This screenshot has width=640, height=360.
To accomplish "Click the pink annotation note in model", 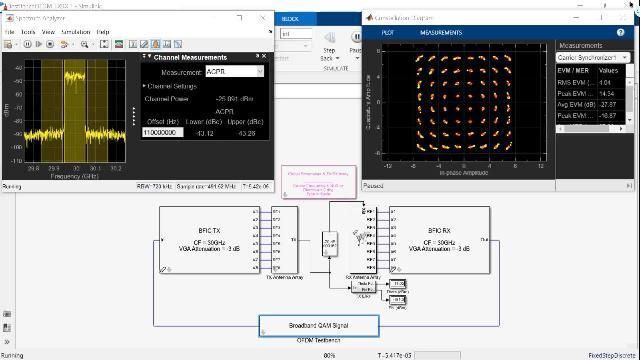I will pyautogui.click(x=319, y=182).
